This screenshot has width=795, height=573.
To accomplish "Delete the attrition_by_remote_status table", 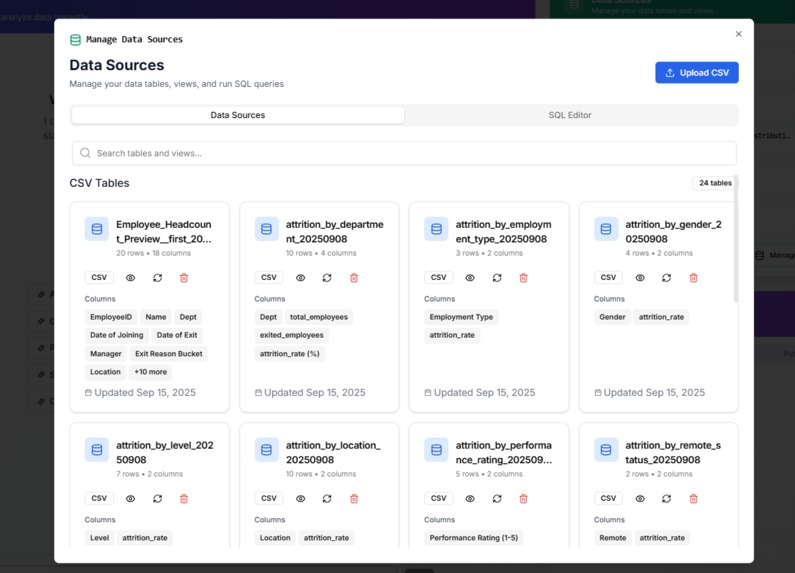I will pos(693,498).
